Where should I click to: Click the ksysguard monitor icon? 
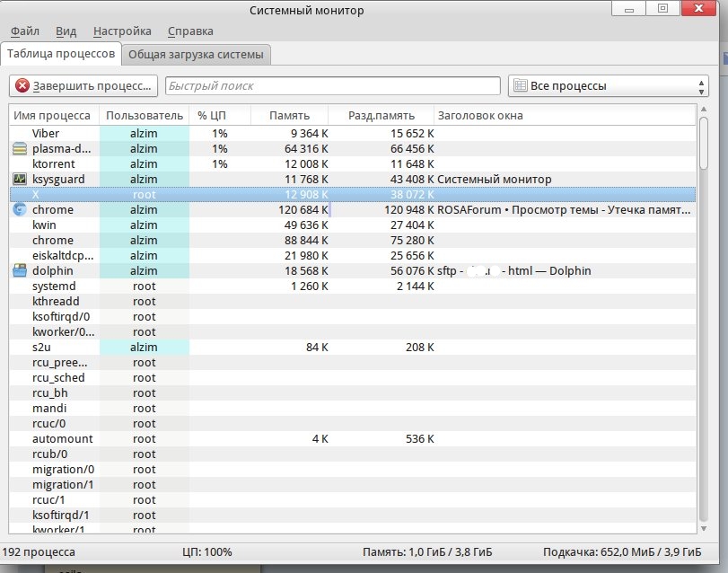coord(20,180)
